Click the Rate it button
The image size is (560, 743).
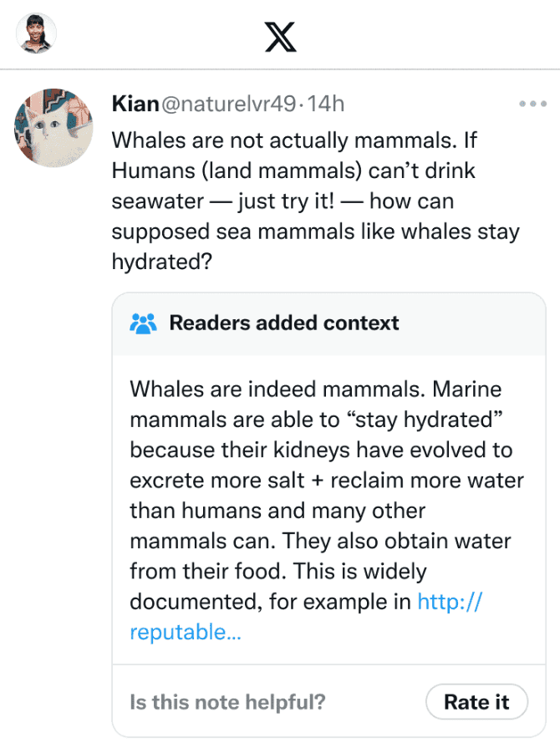coord(476,702)
